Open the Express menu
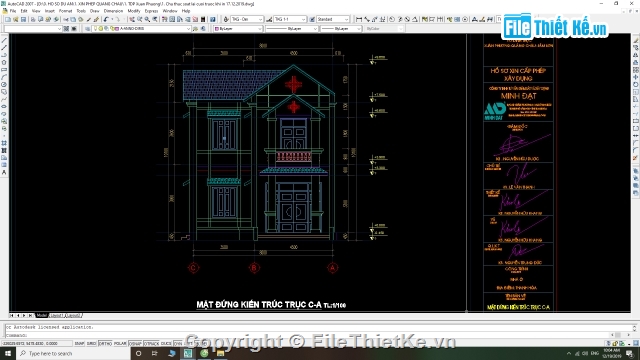The width and height of the screenshot is (640, 360). pos(151,11)
